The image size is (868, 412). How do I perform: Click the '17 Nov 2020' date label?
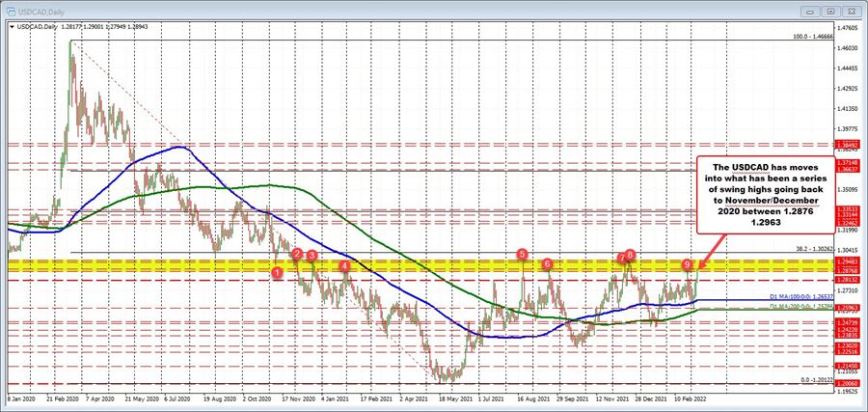tap(300, 398)
